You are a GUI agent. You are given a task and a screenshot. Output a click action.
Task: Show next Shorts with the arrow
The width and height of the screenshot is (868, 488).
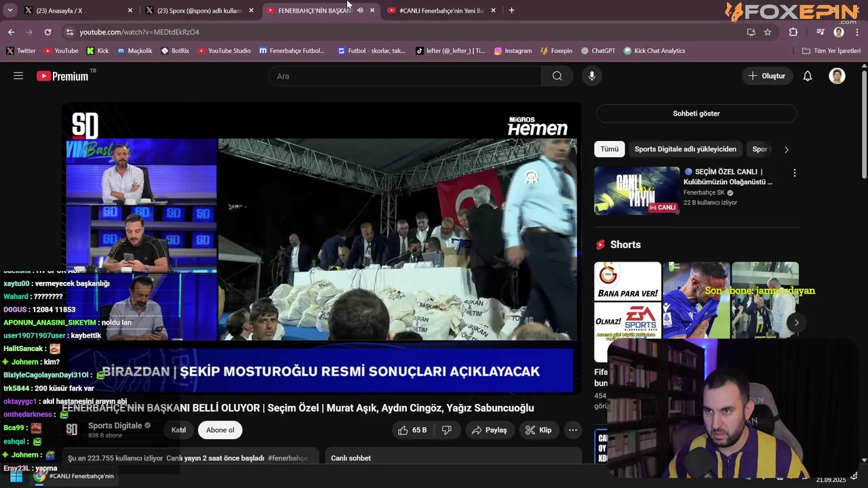[797, 322]
